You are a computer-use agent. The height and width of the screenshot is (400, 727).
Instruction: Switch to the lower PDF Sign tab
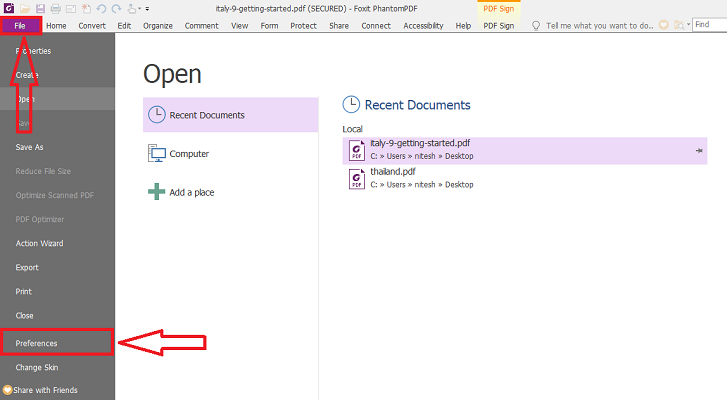tap(498, 26)
